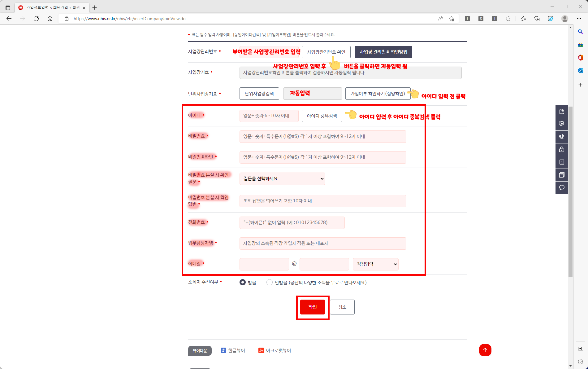Click the 뷰어다운 label button
The height and width of the screenshot is (369, 588).
click(200, 351)
